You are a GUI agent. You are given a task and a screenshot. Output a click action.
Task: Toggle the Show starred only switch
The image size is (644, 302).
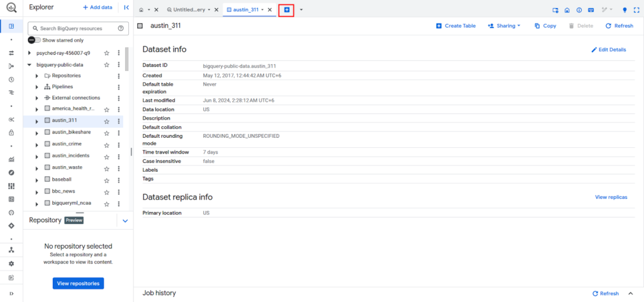(35, 40)
